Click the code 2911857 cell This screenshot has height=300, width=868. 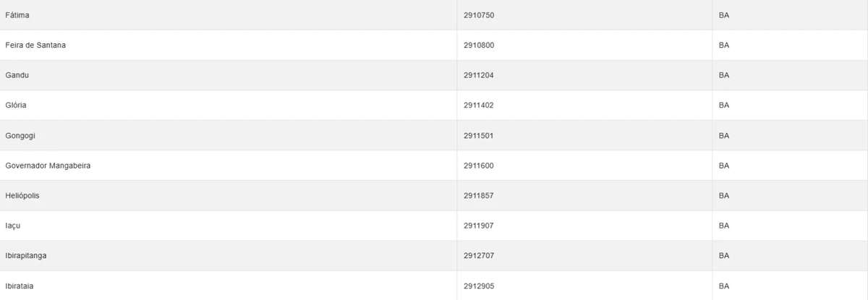[x=479, y=196]
